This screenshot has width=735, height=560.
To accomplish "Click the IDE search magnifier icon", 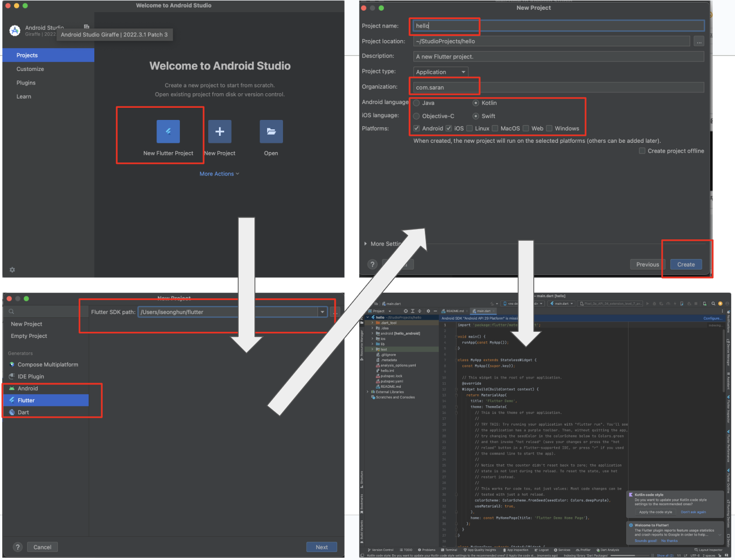I will point(713,304).
